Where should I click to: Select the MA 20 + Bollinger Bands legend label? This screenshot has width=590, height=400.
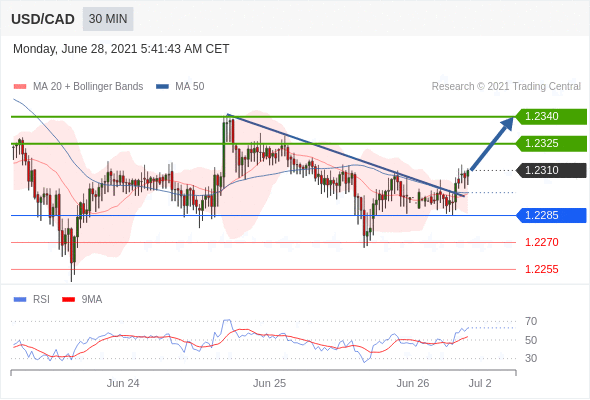click(x=88, y=87)
